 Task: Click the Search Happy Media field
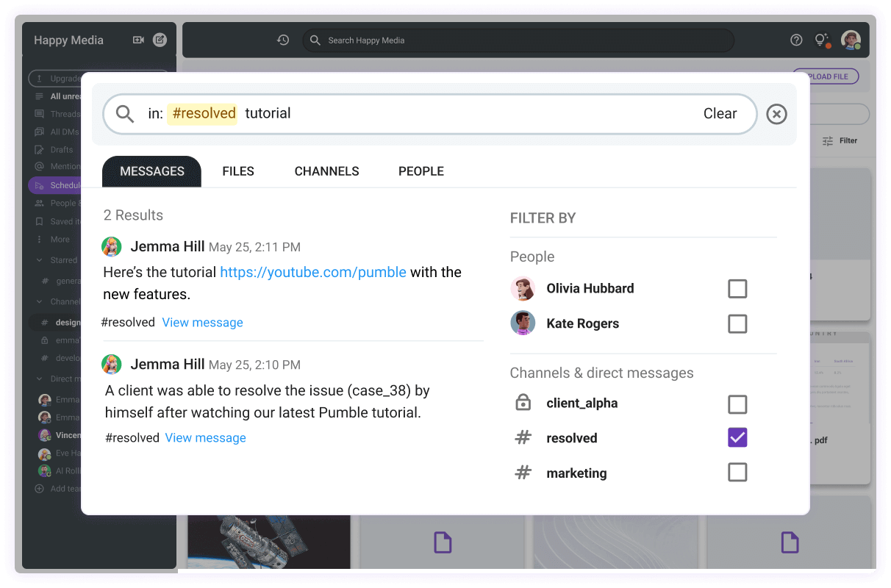click(515, 40)
